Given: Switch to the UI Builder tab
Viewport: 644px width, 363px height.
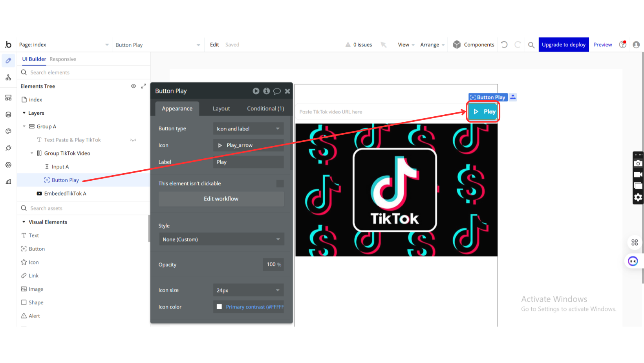Looking at the screenshot, I should (34, 59).
